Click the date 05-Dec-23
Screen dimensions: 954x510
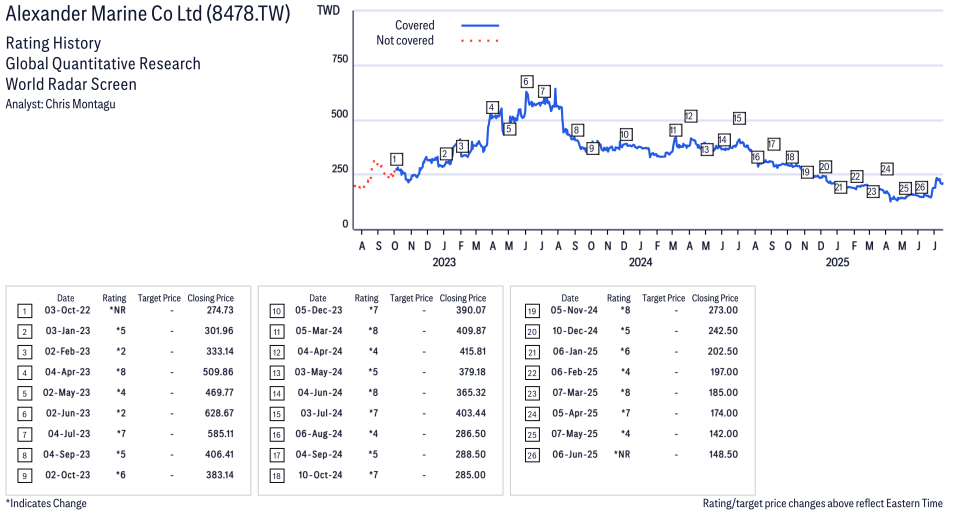pos(319,310)
